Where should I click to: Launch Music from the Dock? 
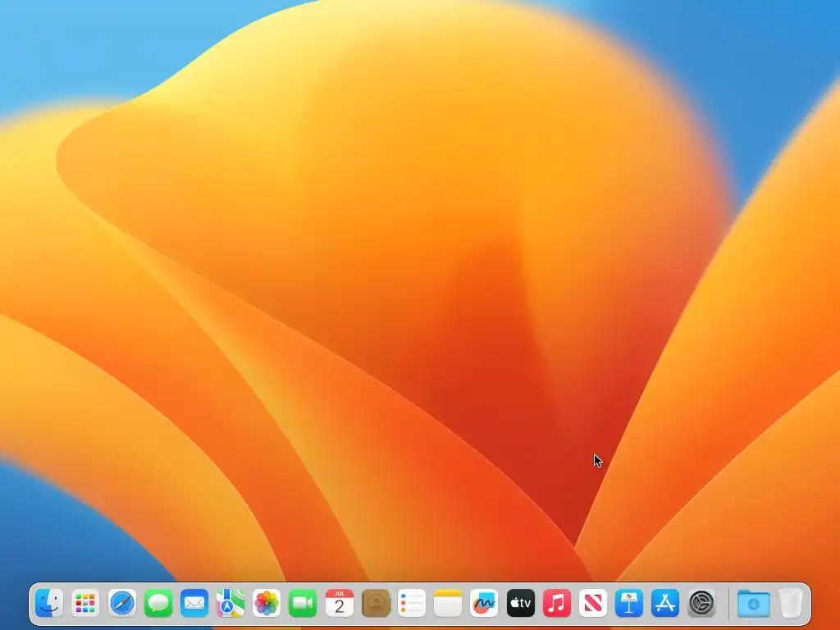click(x=557, y=603)
